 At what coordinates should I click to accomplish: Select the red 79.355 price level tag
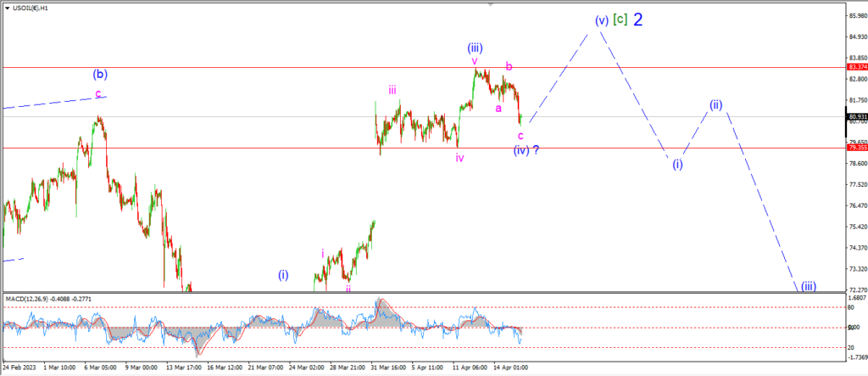pos(856,148)
